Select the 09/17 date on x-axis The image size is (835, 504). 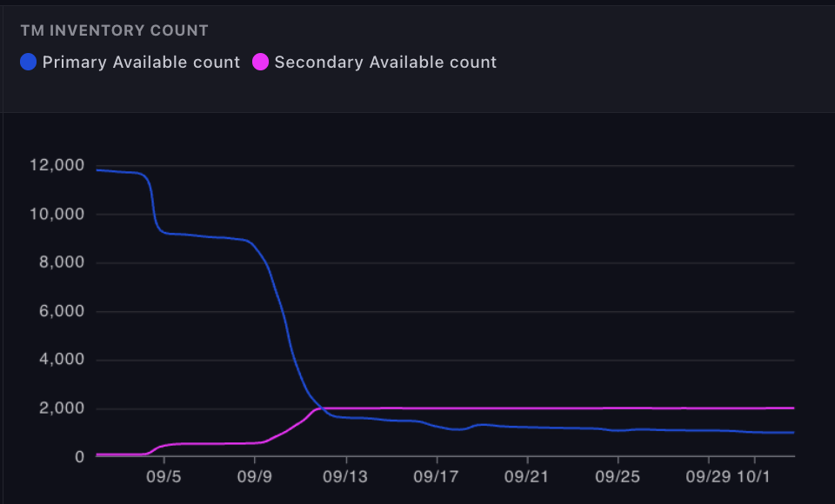(436, 477)
